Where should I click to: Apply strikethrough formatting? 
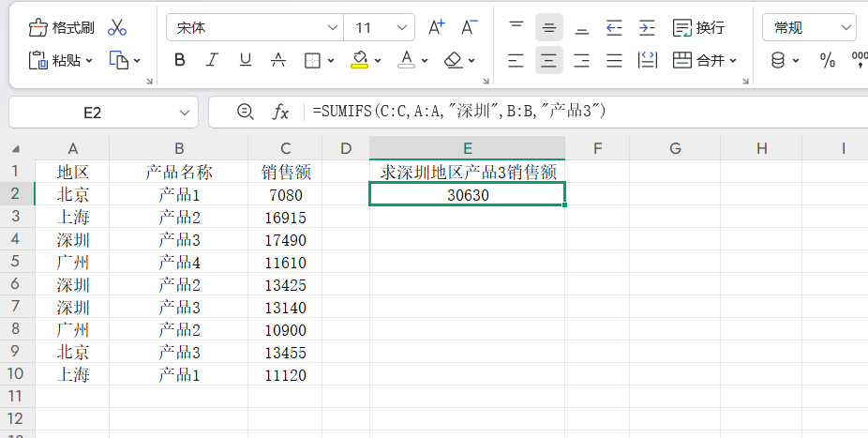pyautogui.click(x=278, y=61)
